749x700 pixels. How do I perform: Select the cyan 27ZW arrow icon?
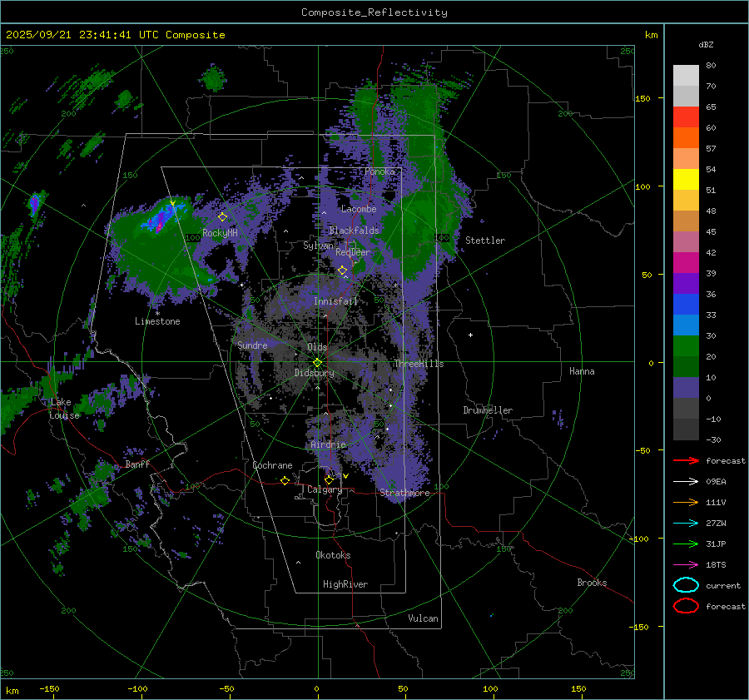[x=686, y=523]
